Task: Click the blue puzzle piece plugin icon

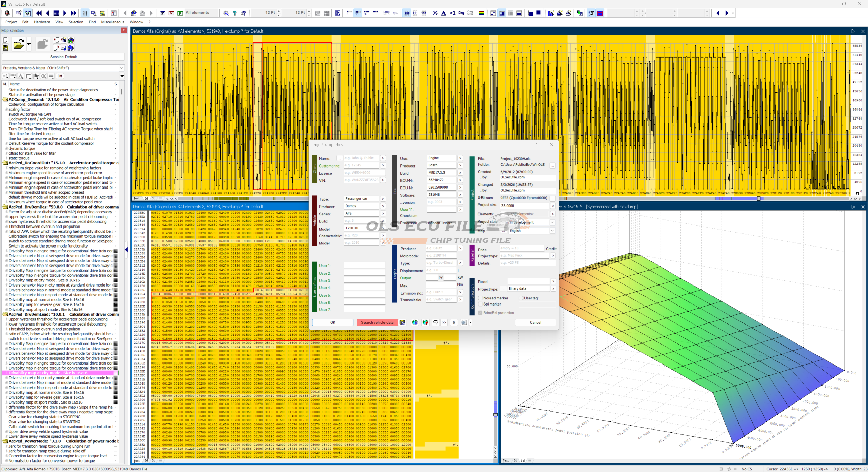Action: pyautogui.click(x=71, y=48)
